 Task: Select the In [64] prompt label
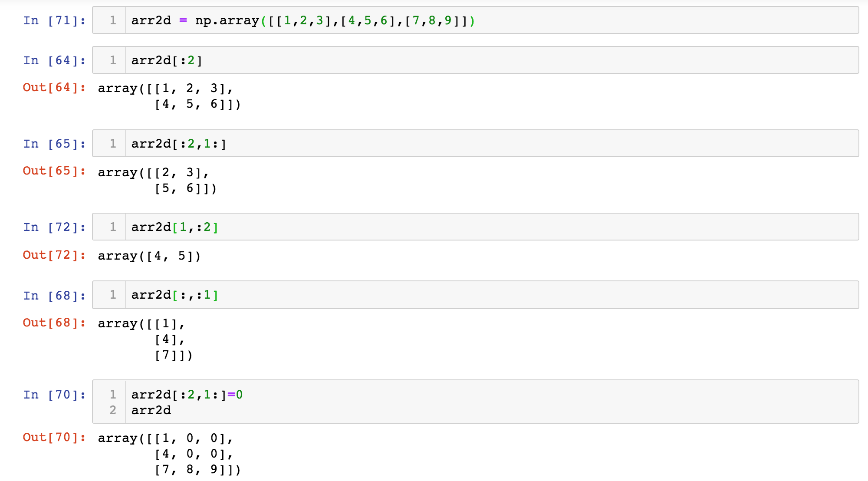pos(54,60)
